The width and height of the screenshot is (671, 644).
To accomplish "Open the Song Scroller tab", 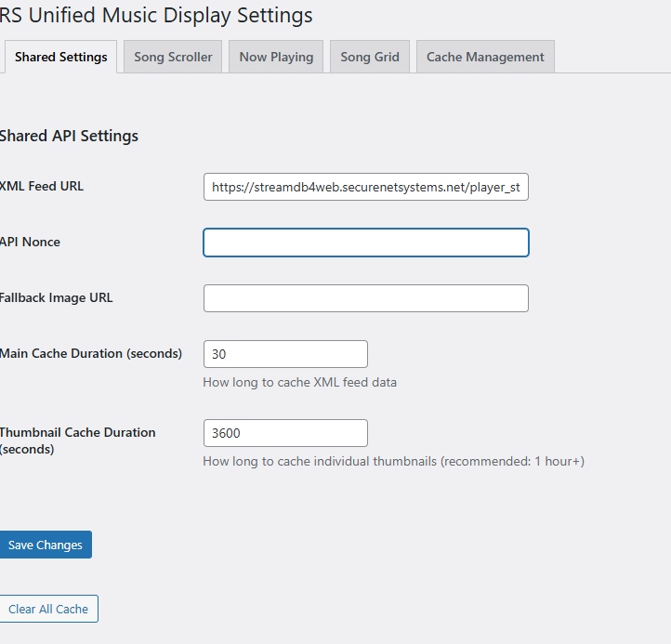I will pyautogui.click(x=173, y=57).
